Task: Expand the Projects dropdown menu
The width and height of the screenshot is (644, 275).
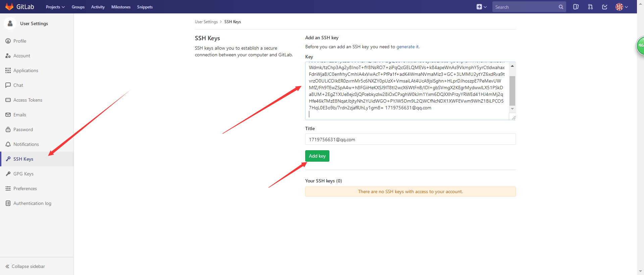Action: tap(55, 7)
